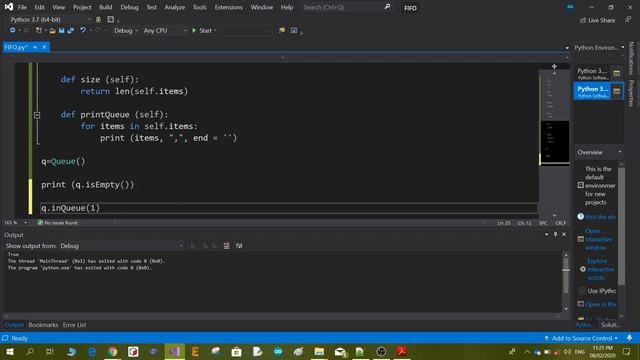Viewport: 640px width, 360px height.
Task: Toggle the Use IPython checkbox
Action: (582, 291)
